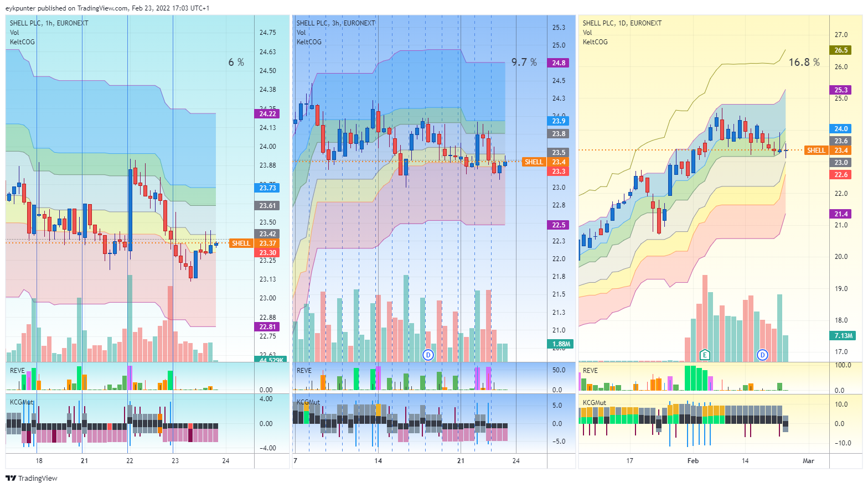Viewport: 868px width, 488px height.
Task: Click the grey 23.42 price label
Action: (x=267, y=234)
